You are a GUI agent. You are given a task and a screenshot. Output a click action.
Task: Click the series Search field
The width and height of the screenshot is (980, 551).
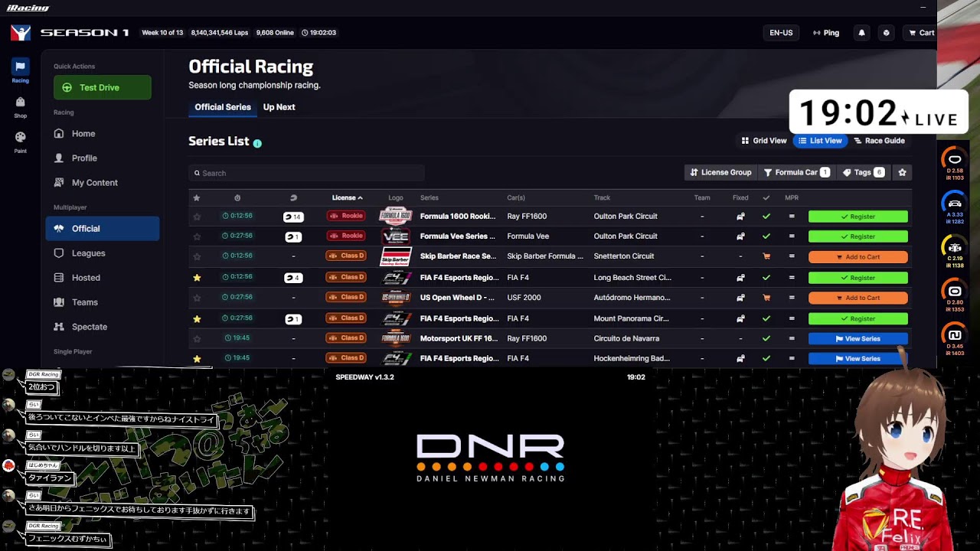tap(306, 173)
